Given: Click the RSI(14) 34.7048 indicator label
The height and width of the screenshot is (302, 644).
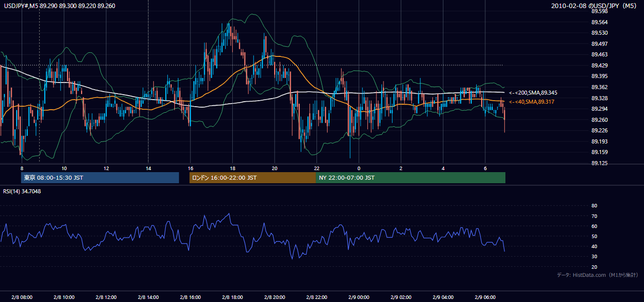Looking at the screenshot, I should 22,191.
